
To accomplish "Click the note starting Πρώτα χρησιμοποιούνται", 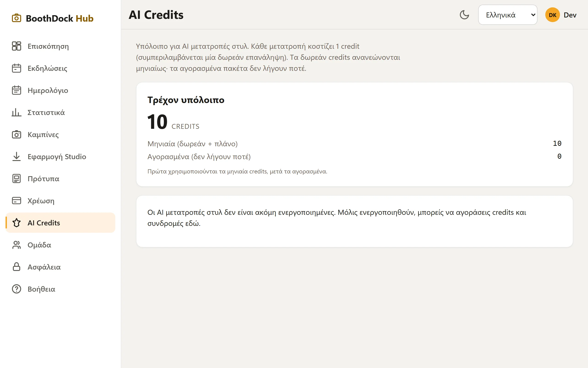I will tap(237, 171).
